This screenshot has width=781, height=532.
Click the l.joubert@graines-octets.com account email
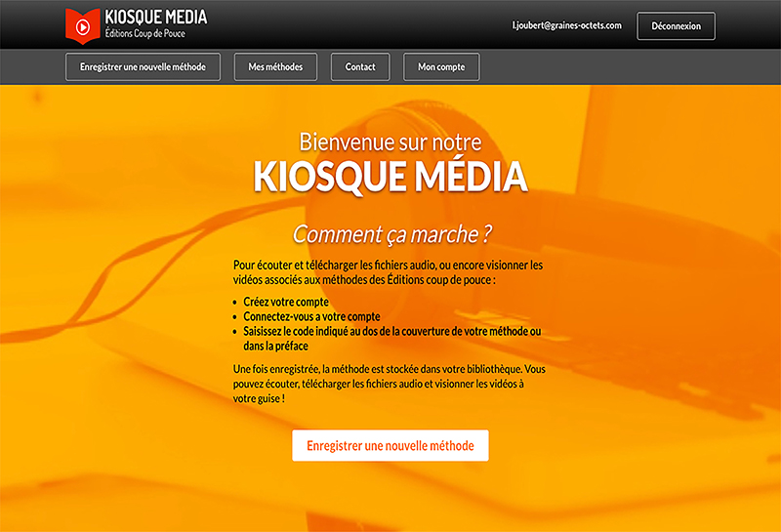567,25
